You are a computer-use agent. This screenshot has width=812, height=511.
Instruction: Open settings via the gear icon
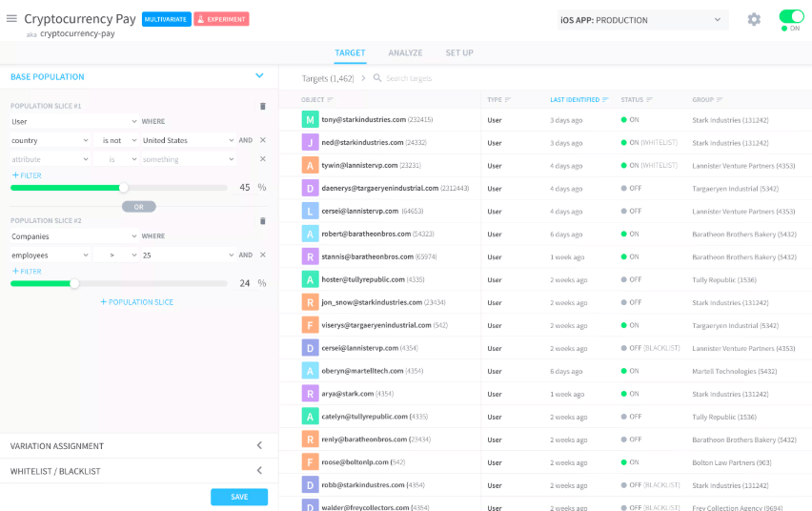click(754, 19)
